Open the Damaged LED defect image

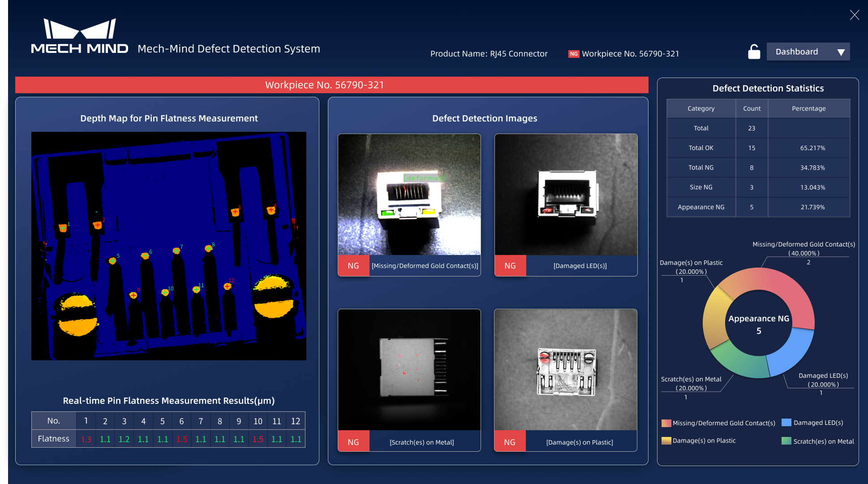coord(566,194)
